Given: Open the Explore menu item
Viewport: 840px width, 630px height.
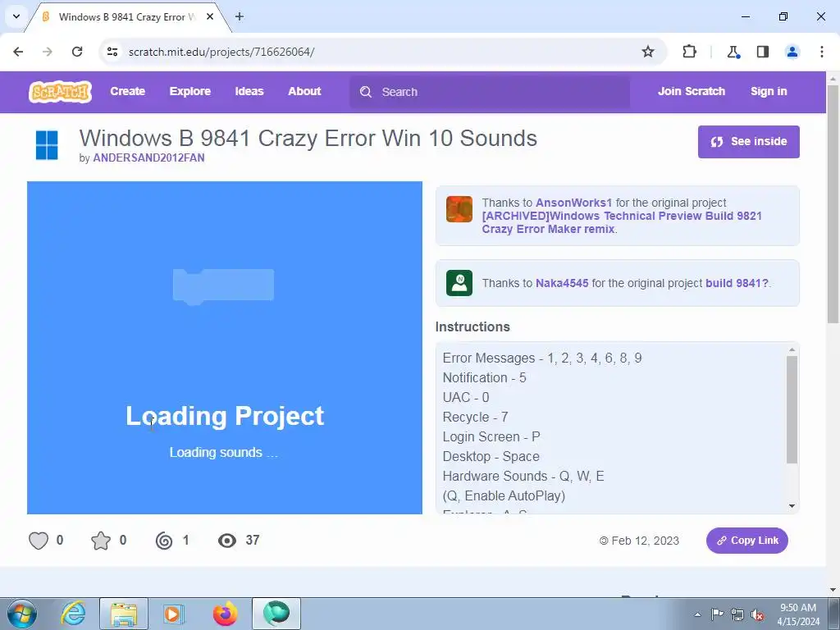Looking at the screenshot, I should click(x=190, y=92).
